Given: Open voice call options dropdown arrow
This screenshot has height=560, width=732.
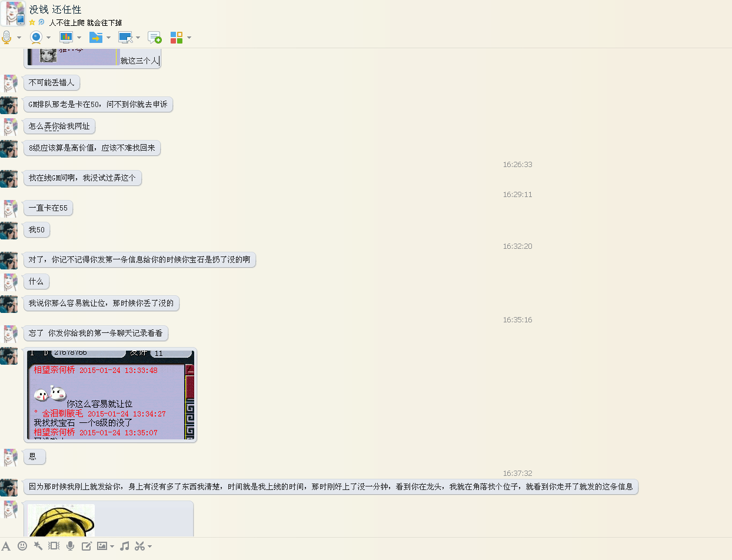Looking at the screenshot, I should [19, 38].
